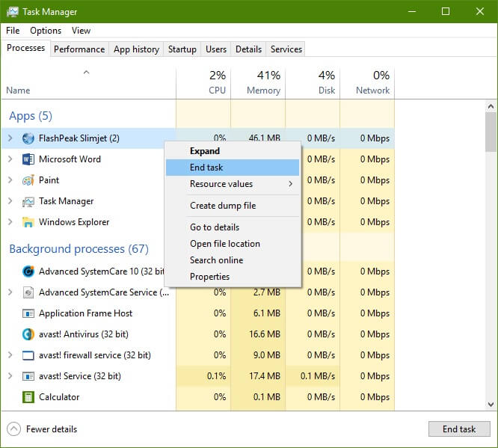Image resolution: width=498 pixels, height=448 pixels.
Task: Expand the Advanced SystemCare Service row
Action: 10,292
